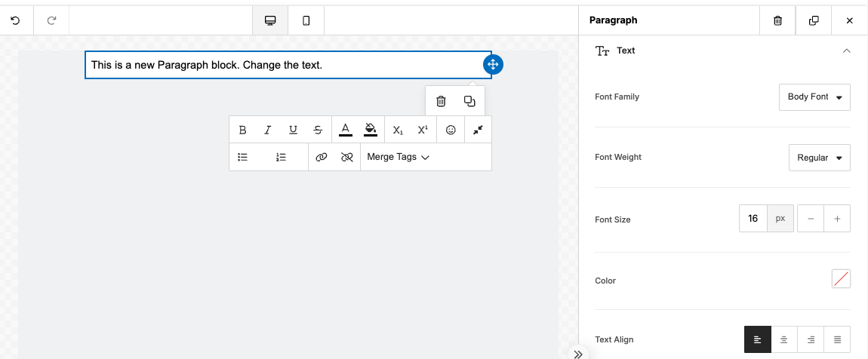Duplicate block using floating copy icon
This screenshot has height=359, width=868.
pyautogui.click(x=469, y=101)
